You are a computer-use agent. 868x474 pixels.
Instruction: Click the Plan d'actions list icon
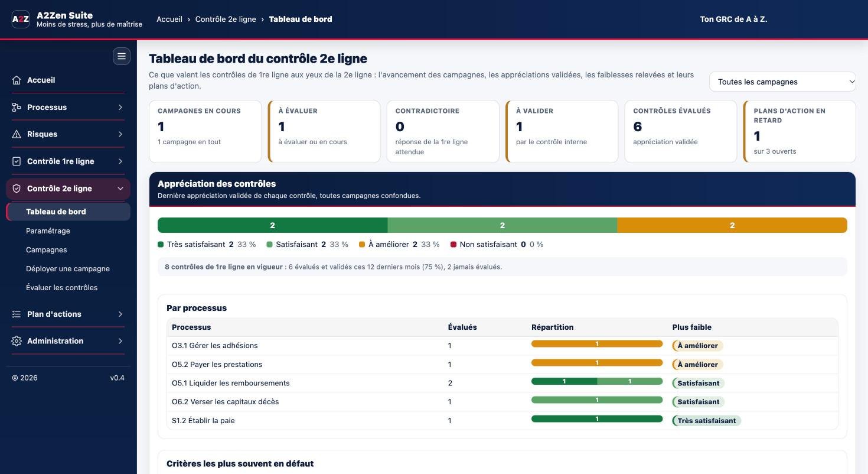(17, 314)
